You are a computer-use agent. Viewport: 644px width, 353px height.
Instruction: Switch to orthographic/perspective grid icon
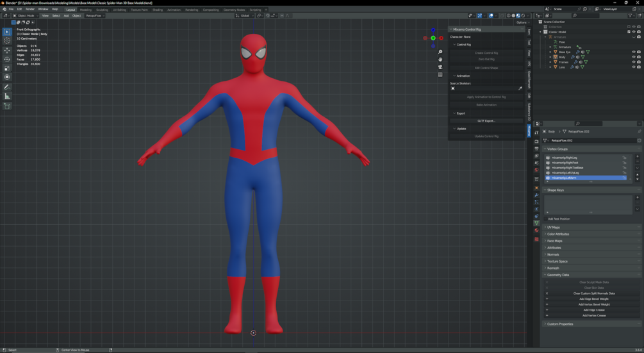440,74
